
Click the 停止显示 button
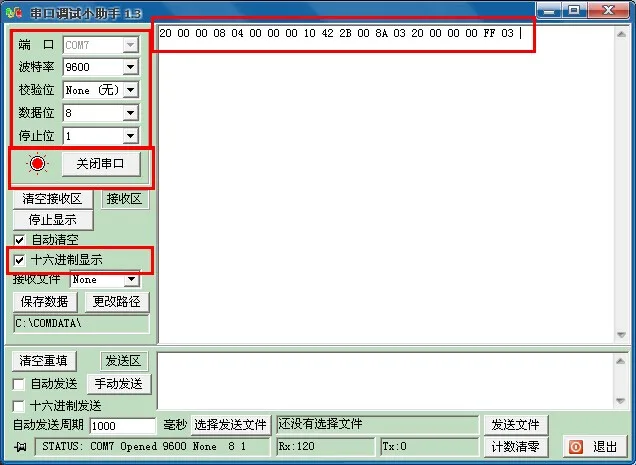[x=53, y=220]
